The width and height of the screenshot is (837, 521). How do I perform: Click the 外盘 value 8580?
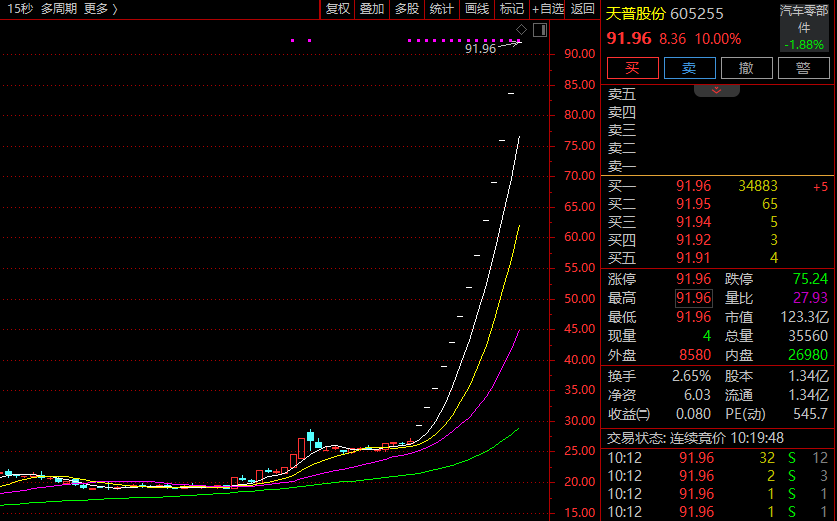(695, 355)
